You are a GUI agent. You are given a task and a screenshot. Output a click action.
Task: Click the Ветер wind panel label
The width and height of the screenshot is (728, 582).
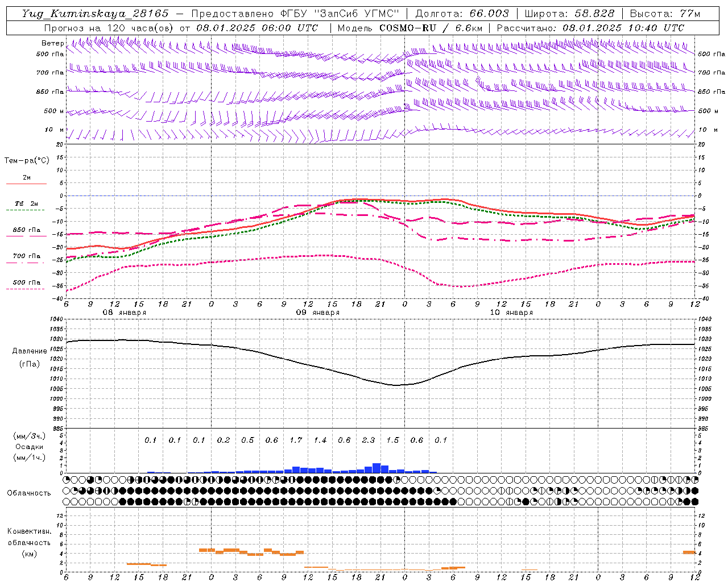coord(52,43)
